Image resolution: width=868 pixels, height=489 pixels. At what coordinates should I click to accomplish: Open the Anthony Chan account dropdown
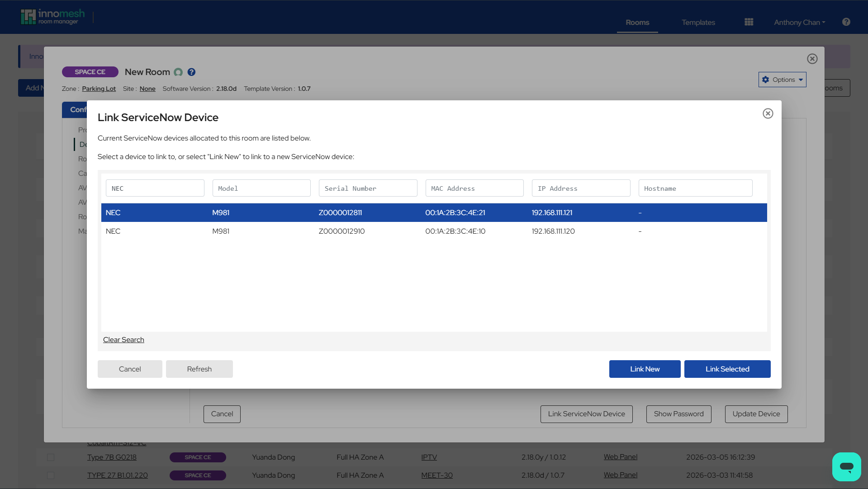click(799, 22)
